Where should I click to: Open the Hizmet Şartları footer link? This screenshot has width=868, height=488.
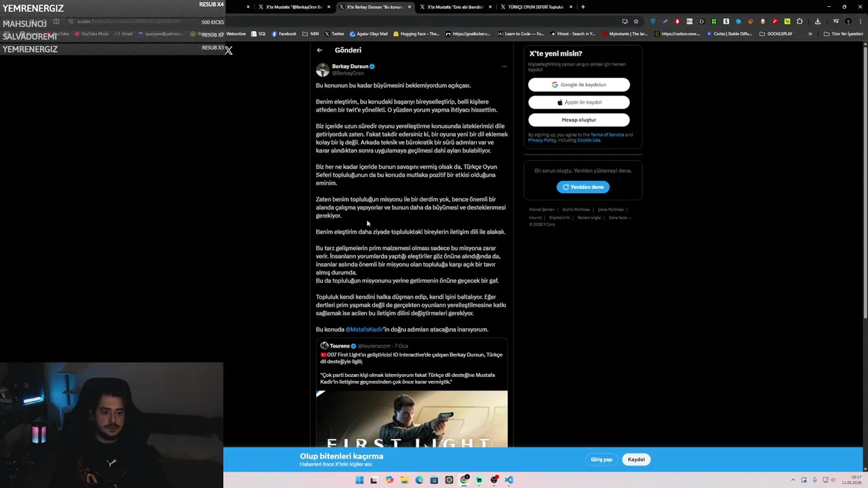point(542,209)
